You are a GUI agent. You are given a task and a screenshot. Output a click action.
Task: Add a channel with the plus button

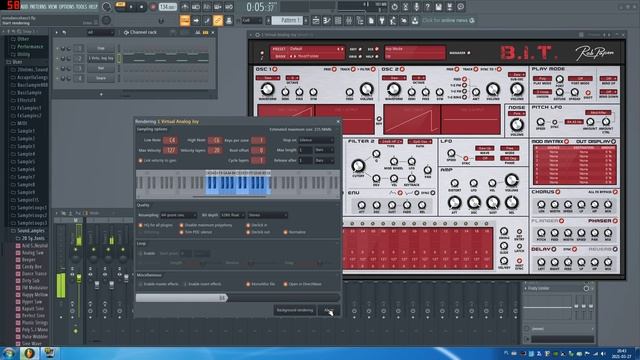pos(101,94)
